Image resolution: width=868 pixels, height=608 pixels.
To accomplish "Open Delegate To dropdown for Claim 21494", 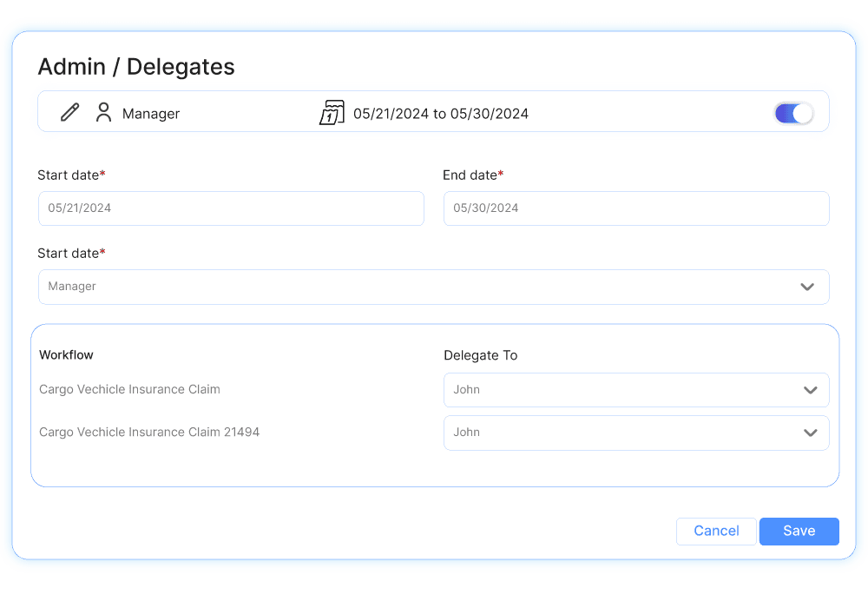I will click(636, 433).
